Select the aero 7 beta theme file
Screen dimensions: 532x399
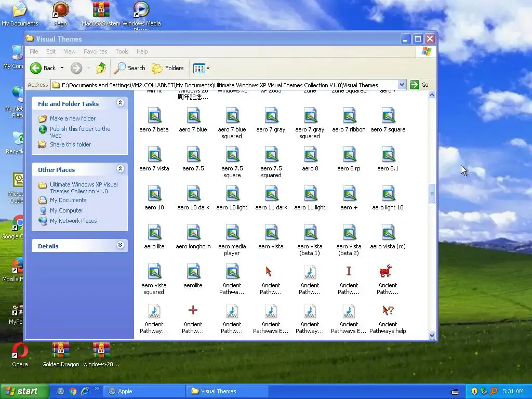[154, 120]
